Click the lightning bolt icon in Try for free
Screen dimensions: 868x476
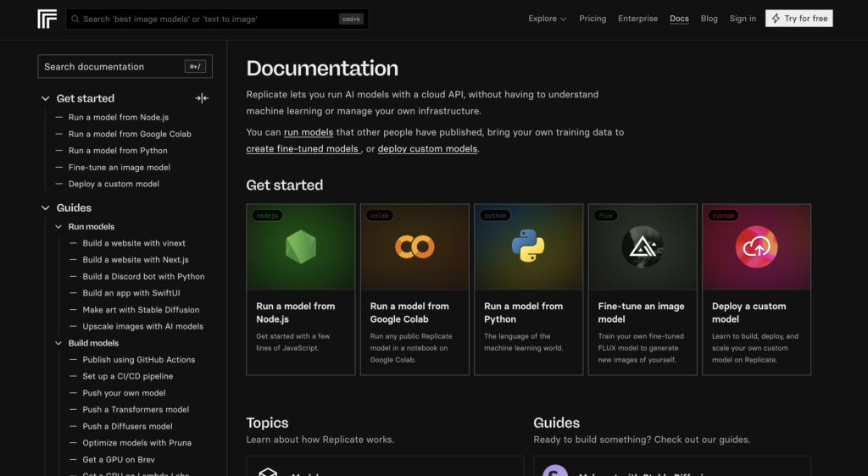pos(776,19)
